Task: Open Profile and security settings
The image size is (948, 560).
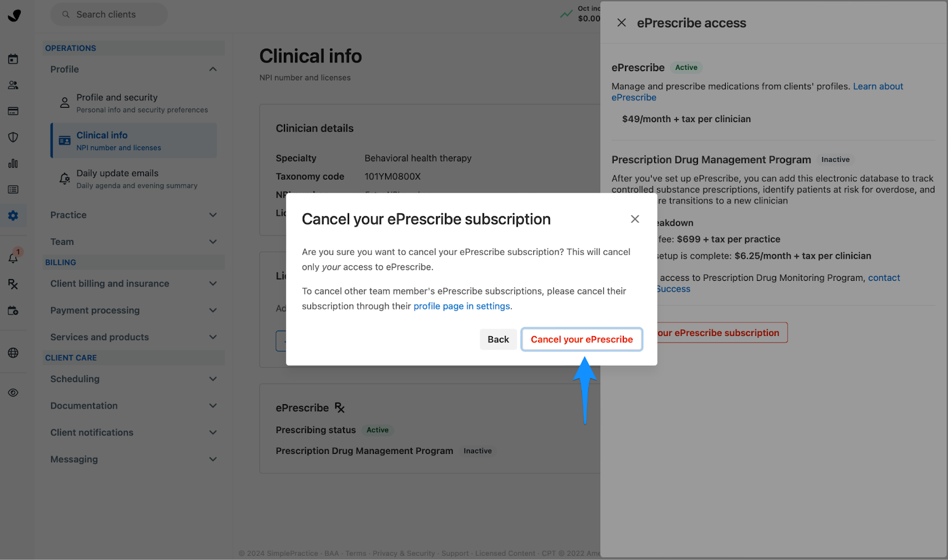Action: (x=134, y=103)
